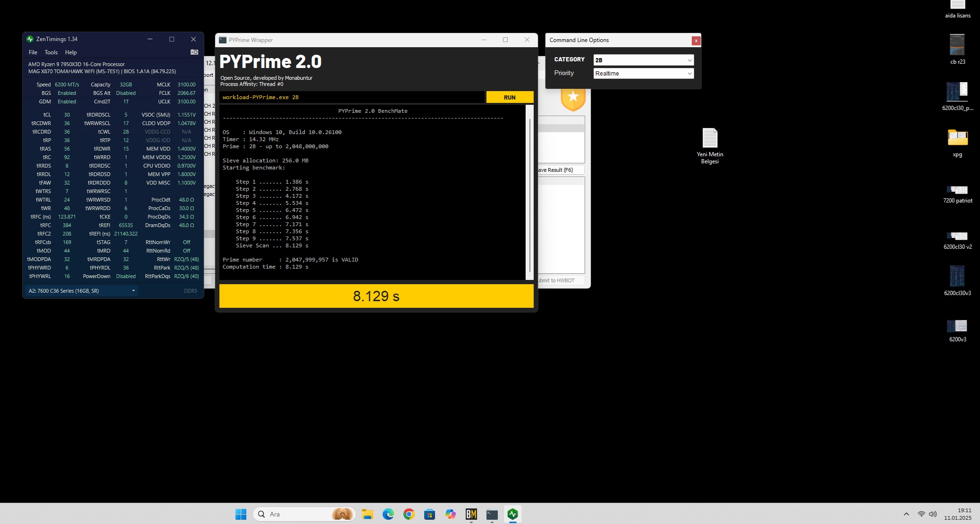
Task: Select the Yeni Metin Belgesi text file
Action: [710, 146]
